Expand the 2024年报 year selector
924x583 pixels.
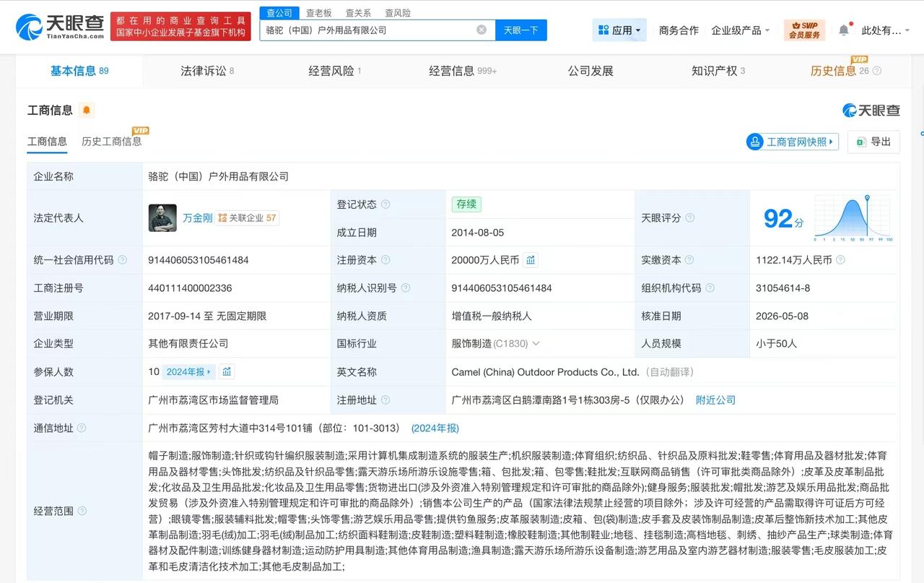coord(188,372)
